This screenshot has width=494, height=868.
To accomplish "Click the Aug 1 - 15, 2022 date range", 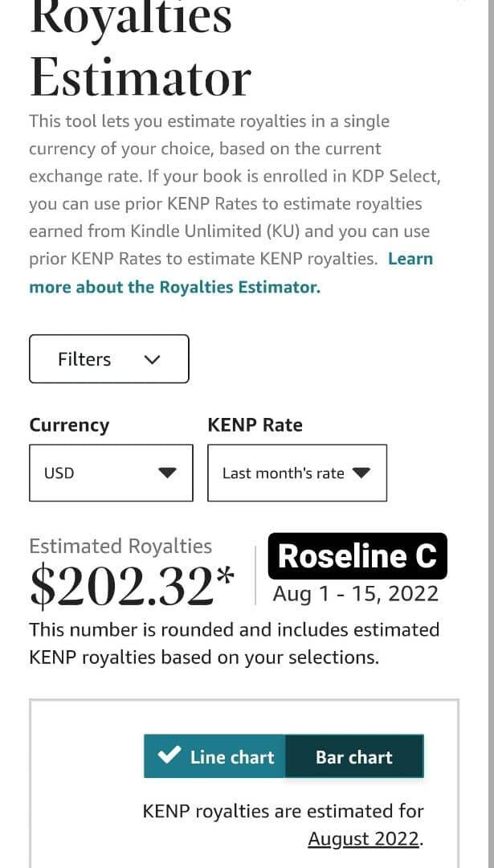I will pos(356,594).
